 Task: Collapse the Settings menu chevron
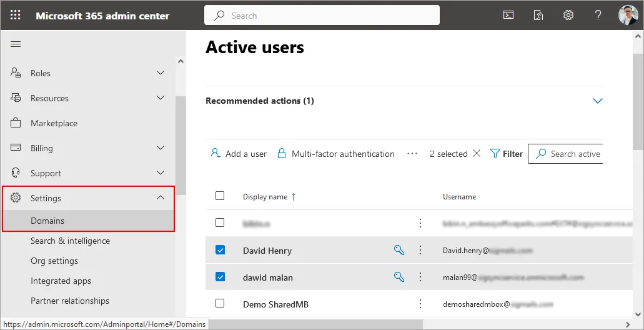pyautogui.click(x=161, y=197)
